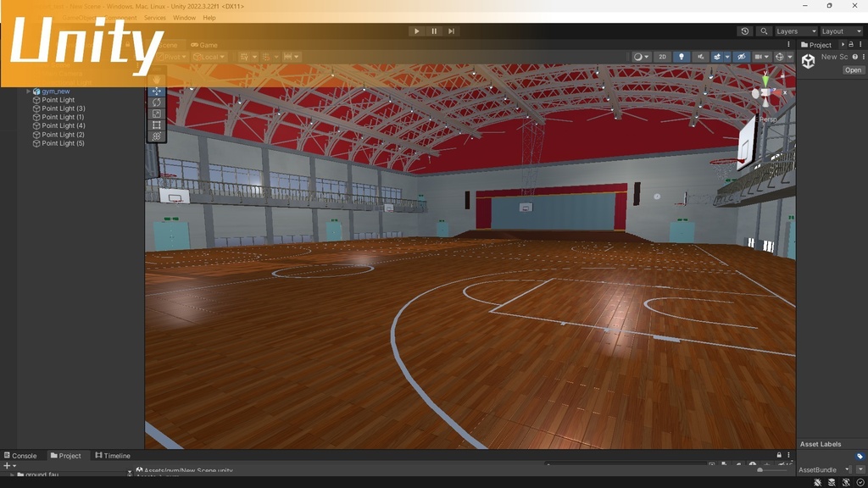Open camera settings dropdown arrow
The height and width of the screenshot is (488, 868).
[767, 57]
